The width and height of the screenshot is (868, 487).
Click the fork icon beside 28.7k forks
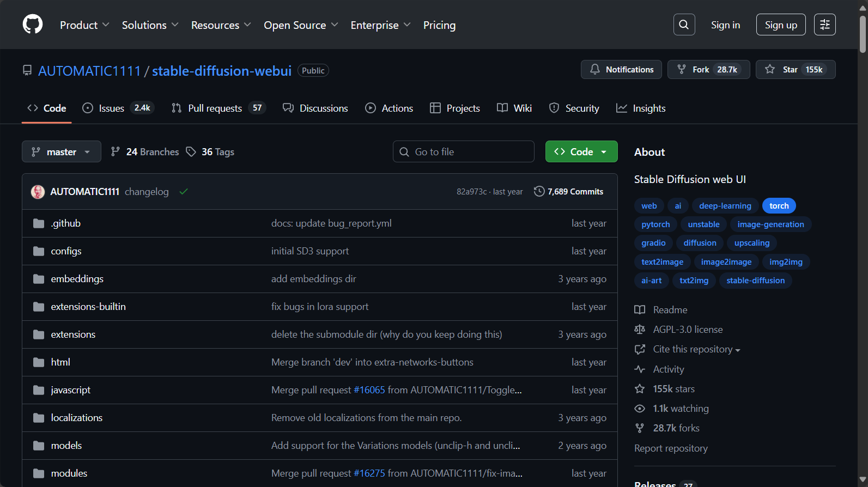tap(640, 428)
